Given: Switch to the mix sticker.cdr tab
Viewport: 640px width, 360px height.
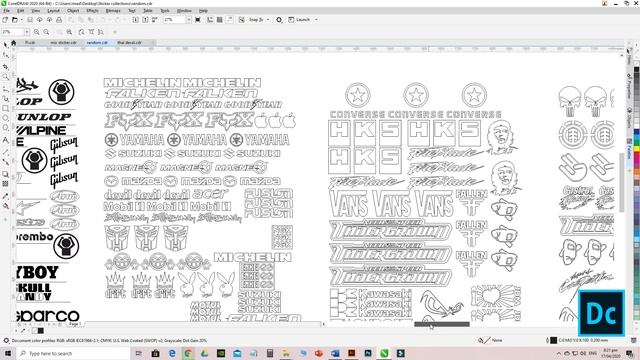Looking at the screenshot, I should click(63, 42).
